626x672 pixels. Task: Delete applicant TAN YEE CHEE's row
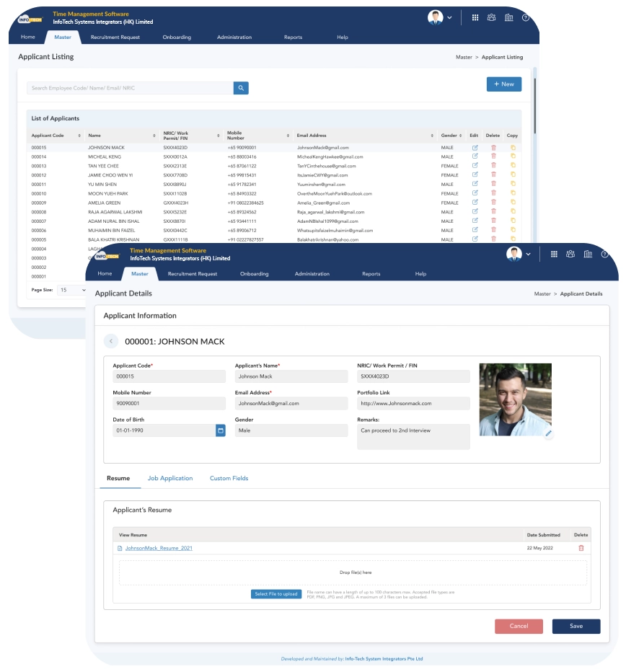pos(493,166)
